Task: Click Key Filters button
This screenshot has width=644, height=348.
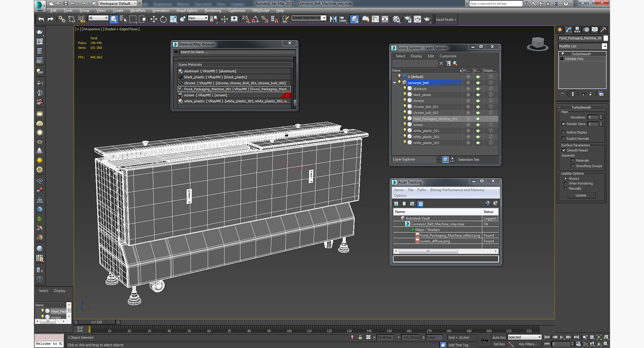Action: tap(528, 344)
